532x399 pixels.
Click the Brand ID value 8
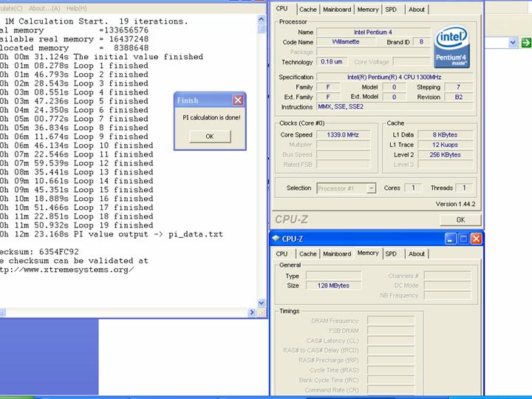[x=421, y=41]
